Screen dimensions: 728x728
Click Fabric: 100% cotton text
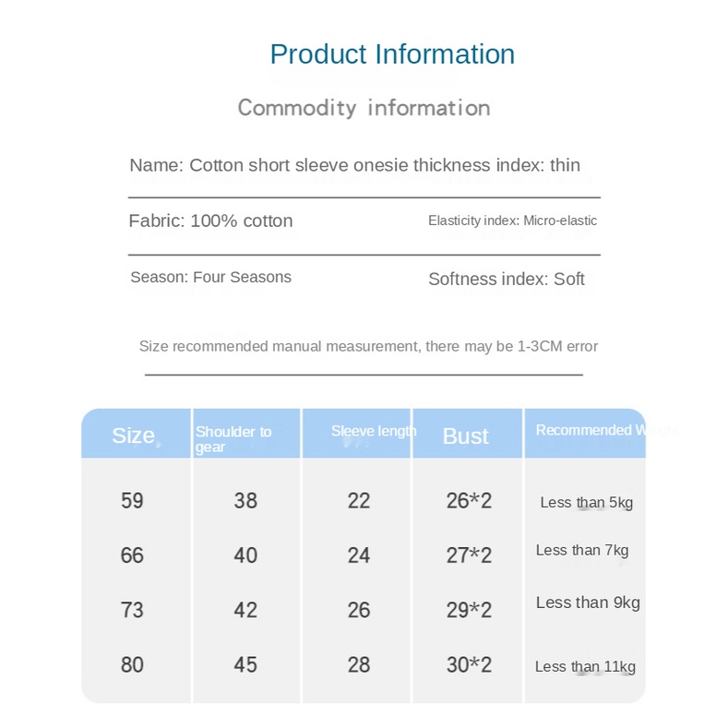click(210, 221)
